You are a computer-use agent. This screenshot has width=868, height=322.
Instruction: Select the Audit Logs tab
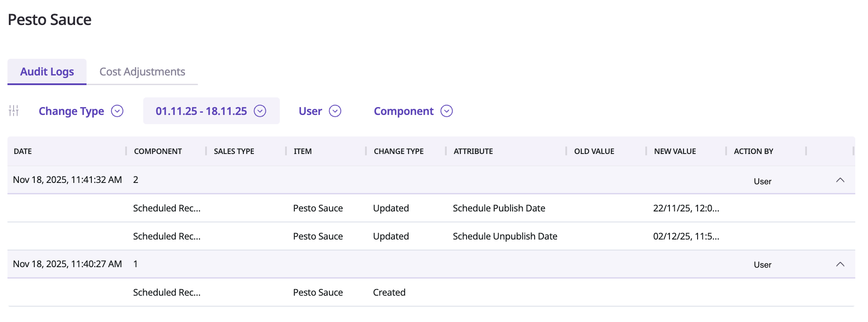(47, 72)
